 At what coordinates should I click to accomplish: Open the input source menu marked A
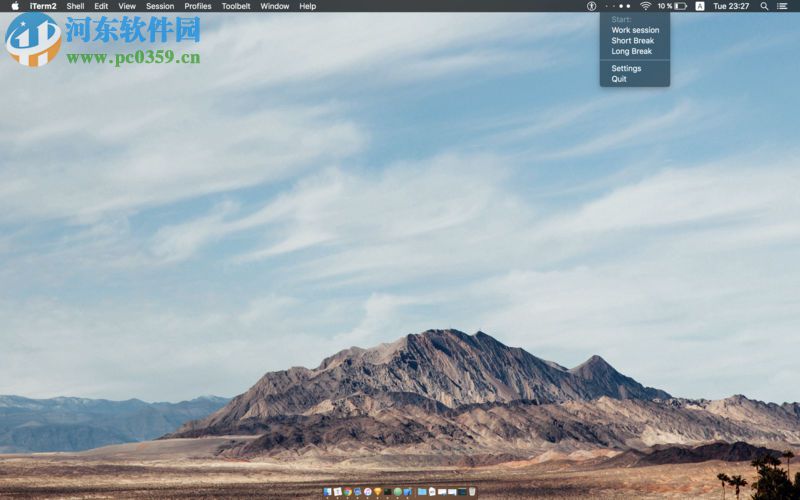700,6
